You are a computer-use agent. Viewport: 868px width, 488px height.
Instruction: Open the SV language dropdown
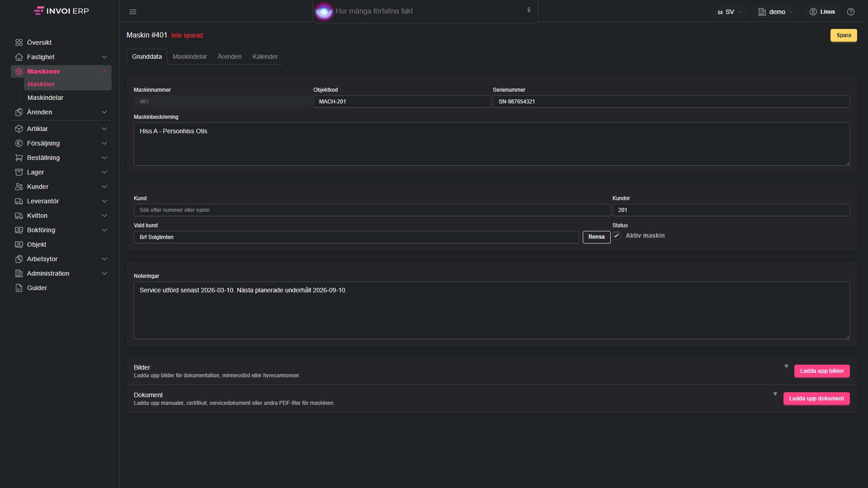point(730,12)
